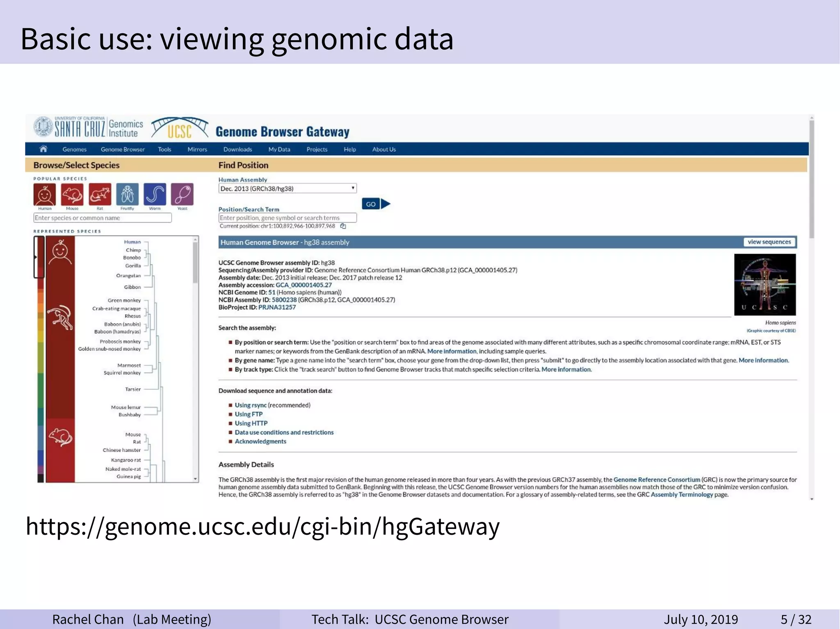Click the Position/Search Term input field
The height and width of the screenshot is (629, 840).
pos(288,218)
